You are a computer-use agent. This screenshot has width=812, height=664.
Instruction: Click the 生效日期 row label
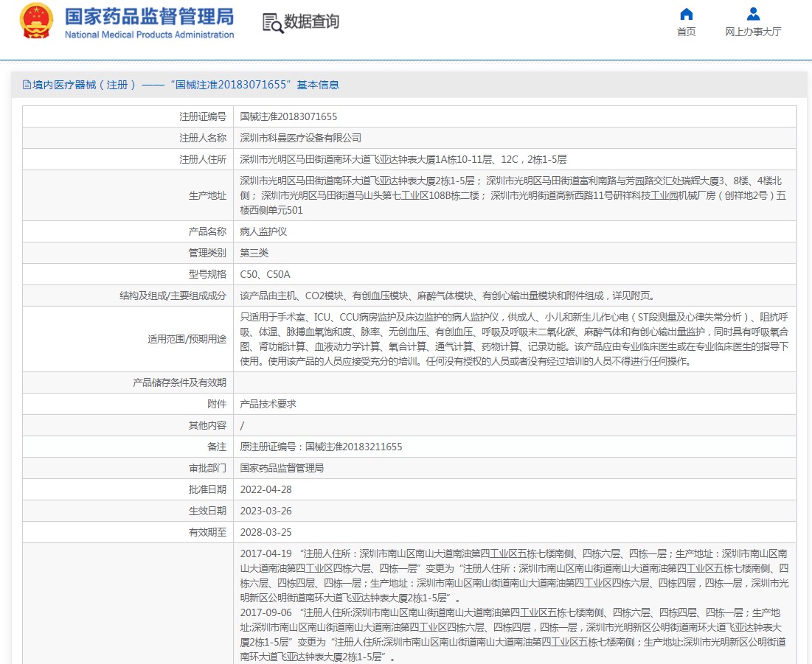click(x=208, y=511)
